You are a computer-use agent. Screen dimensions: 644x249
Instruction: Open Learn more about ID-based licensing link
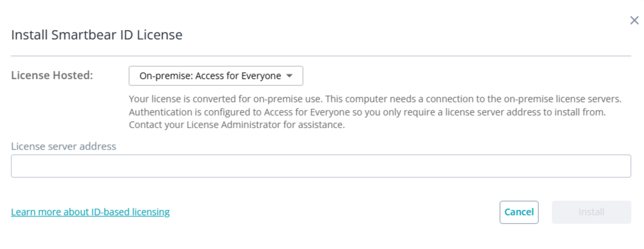(90, 212)
